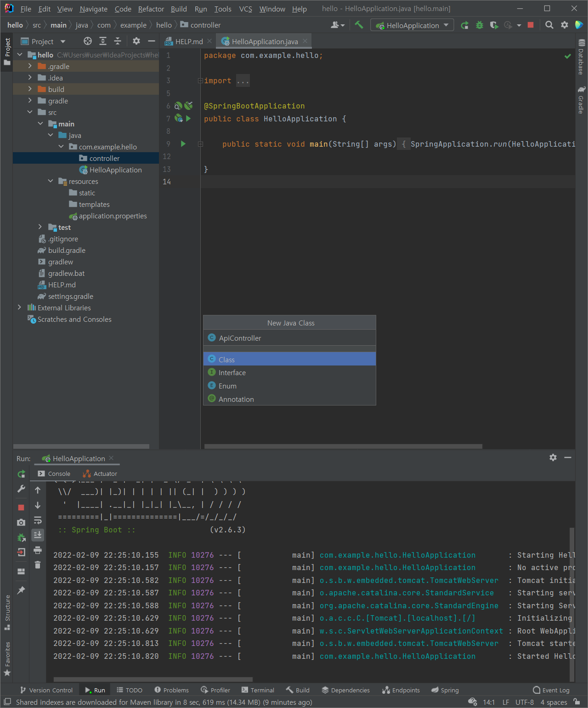Screen dimensions: 588x708
Task: Click the run gutter arrow beside class declaration
Action: (188, 119)
